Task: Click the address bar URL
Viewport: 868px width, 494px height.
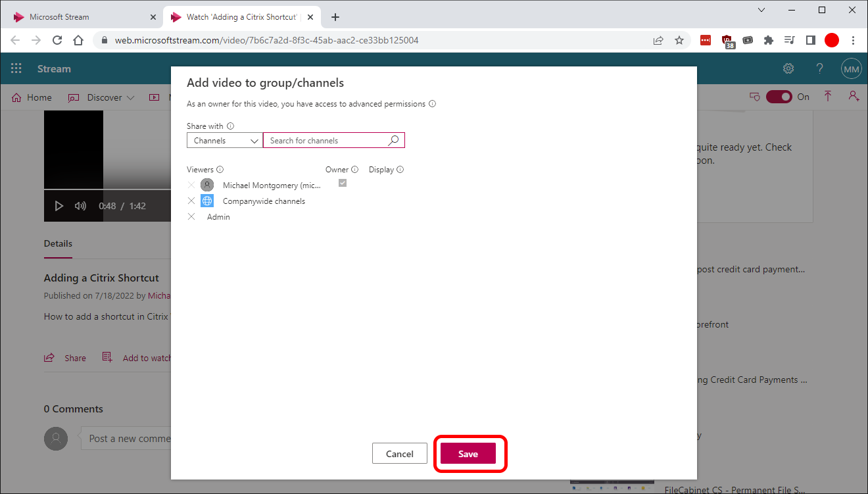Action: click(x=267, y=40)
